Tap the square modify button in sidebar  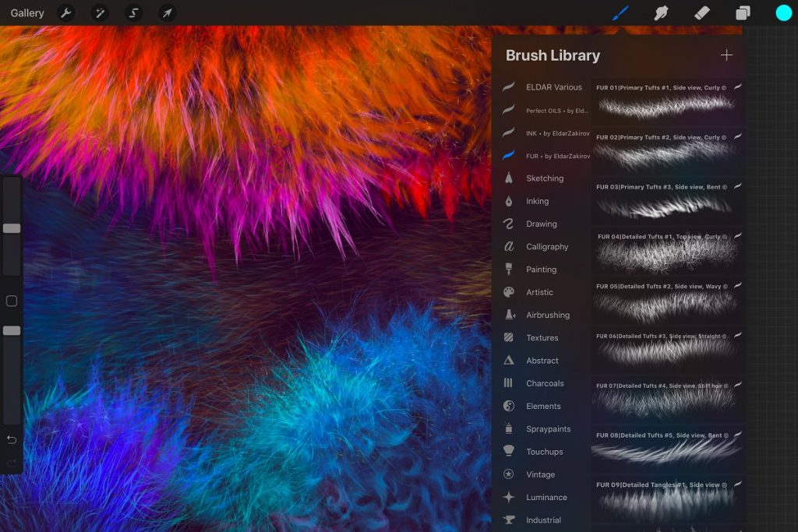(x=12, y=301)
